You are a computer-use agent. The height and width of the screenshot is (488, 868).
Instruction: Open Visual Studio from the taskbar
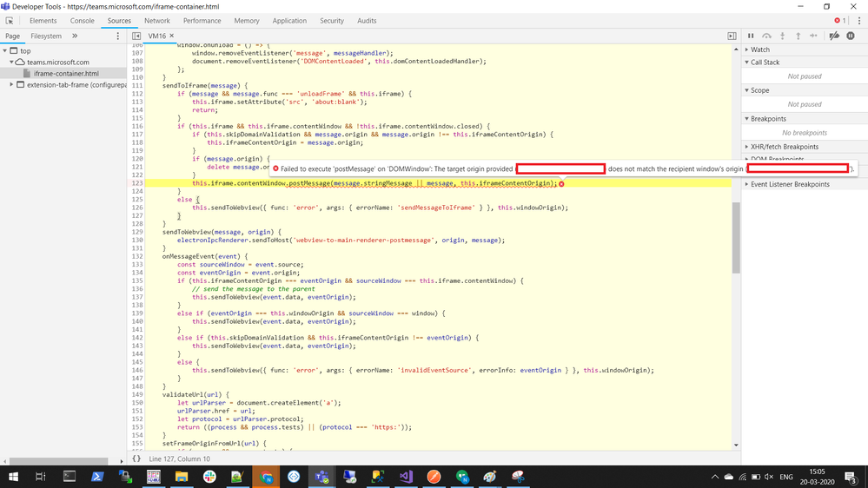(406, 477)
